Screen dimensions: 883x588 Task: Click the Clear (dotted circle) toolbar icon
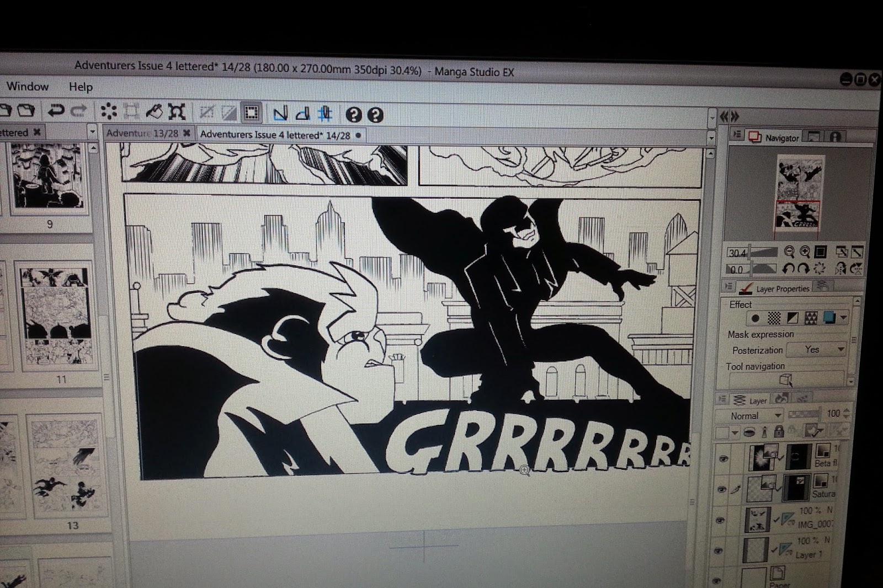[x=109, y=111]
